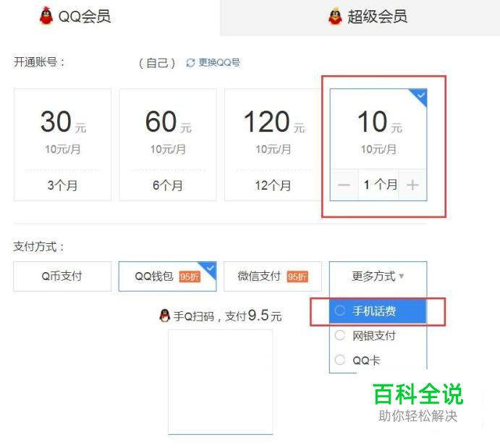Screen dimensions: 500x448
Task: Click the 95折 badge on 微信支付
Action: 297,276
